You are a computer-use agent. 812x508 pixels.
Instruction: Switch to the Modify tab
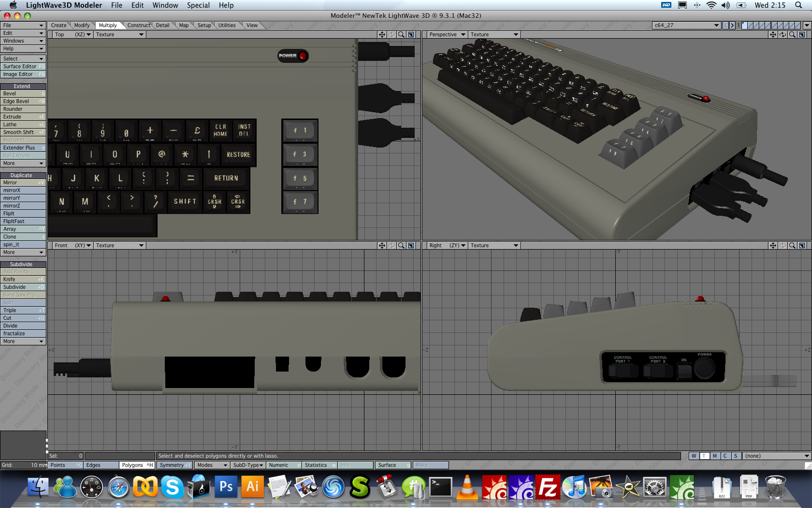[82, 25]
